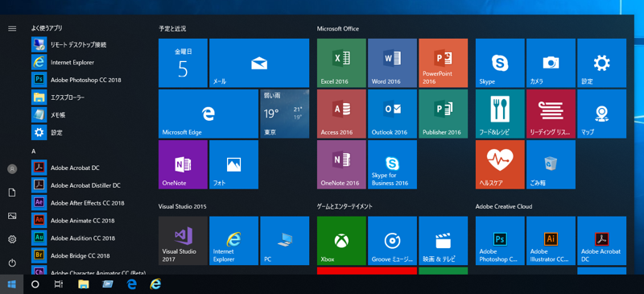Open エクスプローラー from most used apps
The image size is (644, 294).
pyautogui.click(x=89, y=97)
